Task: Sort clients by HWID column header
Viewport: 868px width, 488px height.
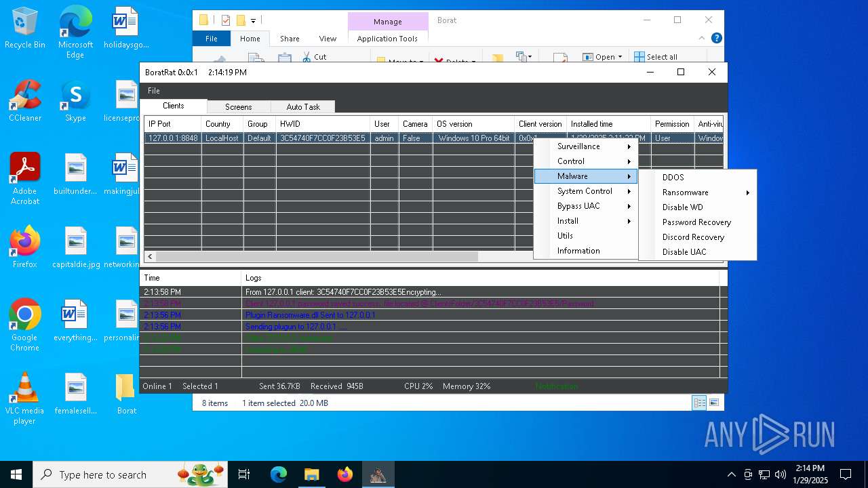Action: (x=323, y=124)
